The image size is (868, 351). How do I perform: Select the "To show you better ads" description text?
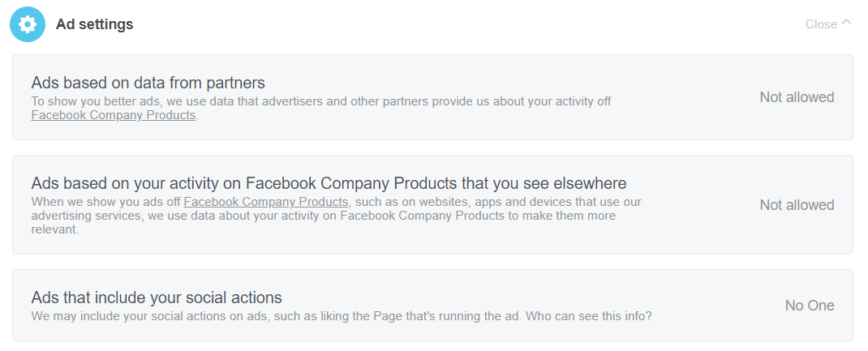(320, 101)
